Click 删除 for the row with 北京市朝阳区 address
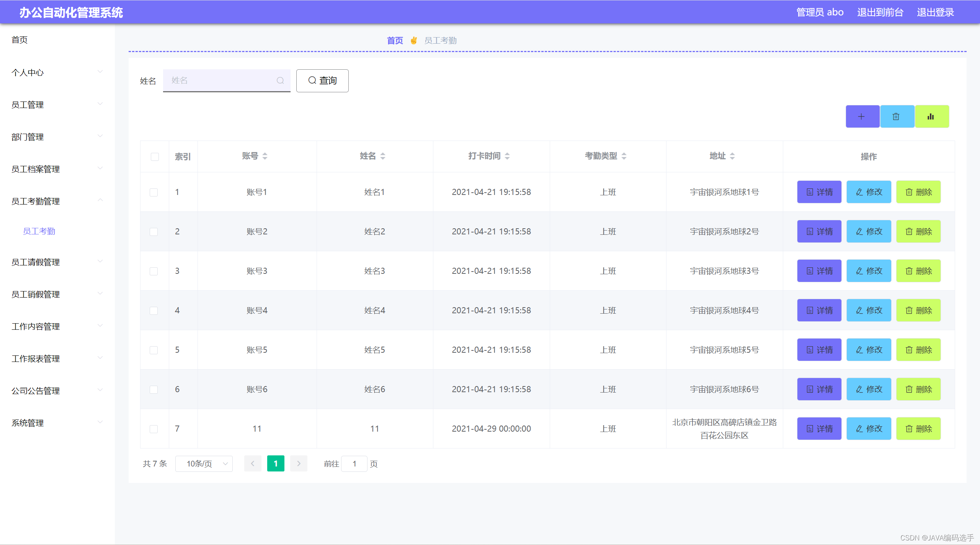This screenshot has height=545, width=980. click(x=918, y=429)
